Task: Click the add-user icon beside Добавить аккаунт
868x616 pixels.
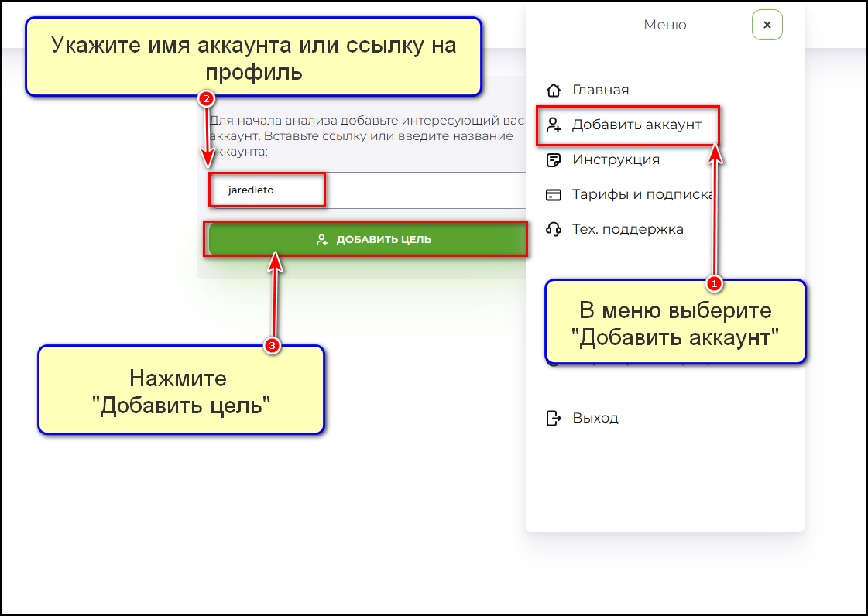Action: [x=553, y=125]
